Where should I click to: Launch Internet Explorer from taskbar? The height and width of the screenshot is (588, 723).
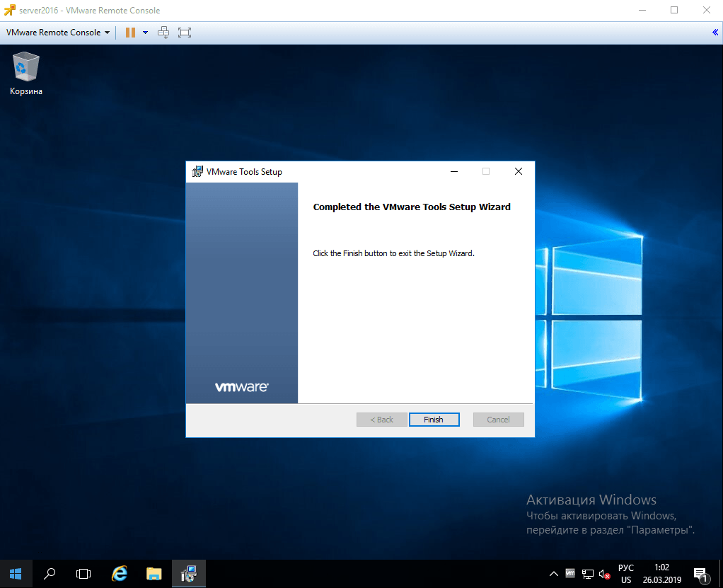pos(120,574)
